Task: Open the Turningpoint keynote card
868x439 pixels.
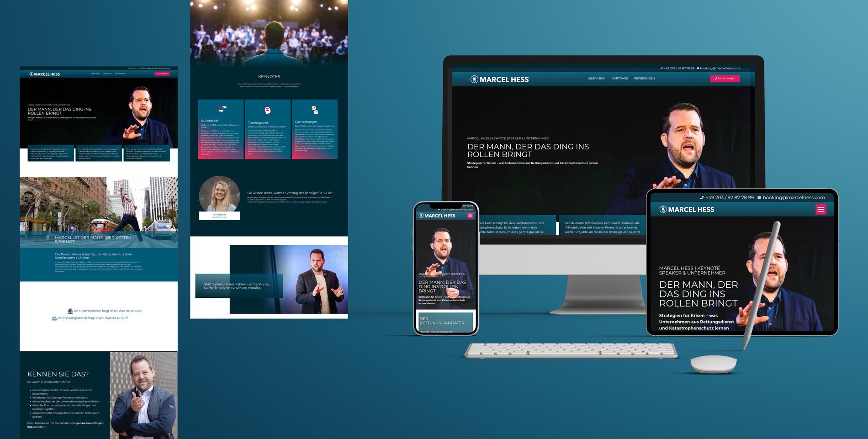Action: click(x=268, y=129)
